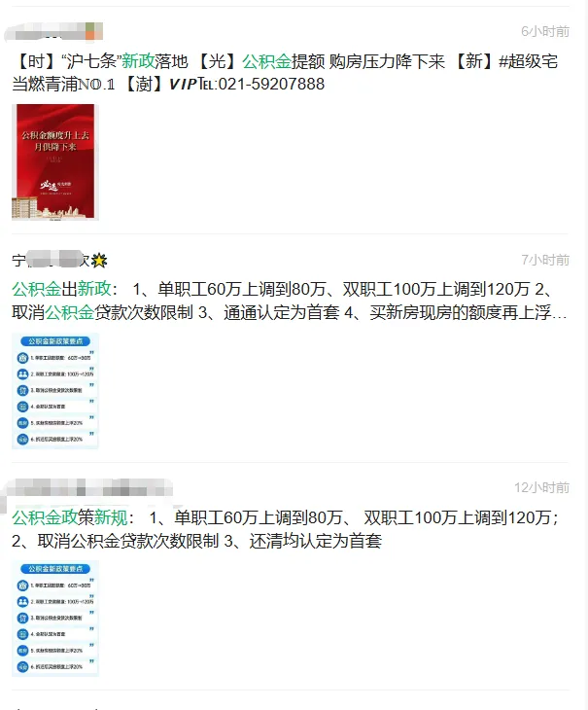The width and height of the screenshot is (588, 710).
Task: Click the 021-59207888 phone number text
Action: pos(271,84)
